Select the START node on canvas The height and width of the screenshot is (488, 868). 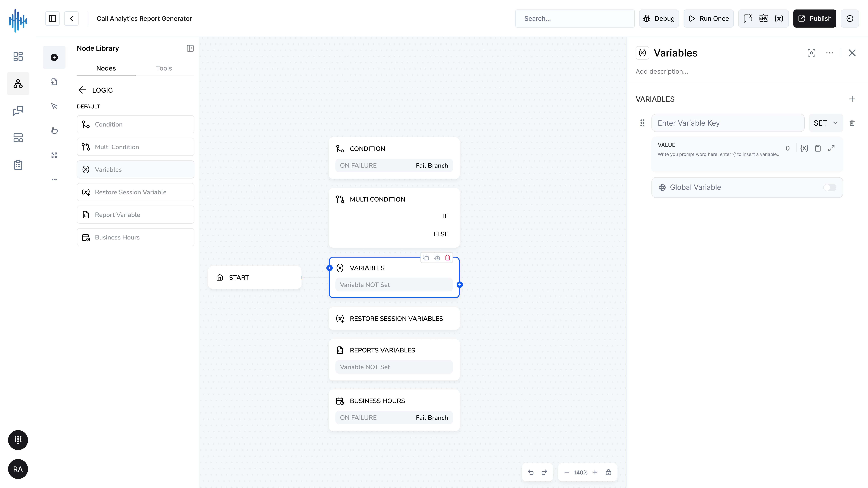(x=255, y=277)
